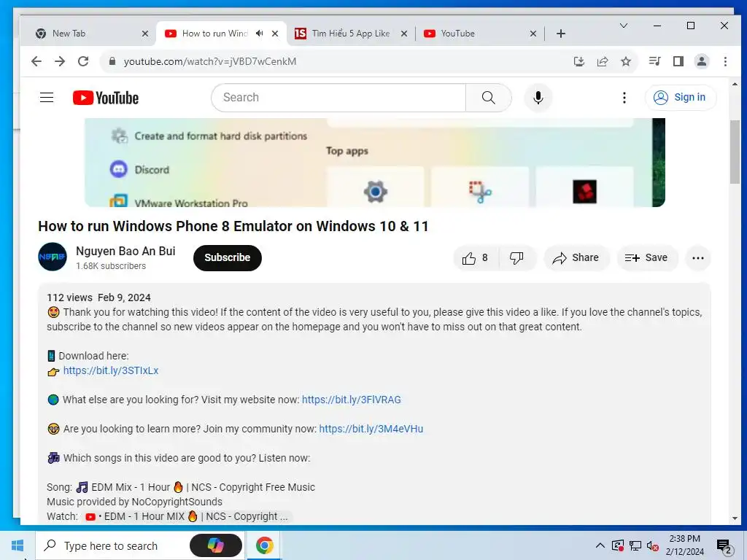Viewport: 747px width, 560px height.
Task: Mute the playing YouTube tab
Action: (259, 34)
